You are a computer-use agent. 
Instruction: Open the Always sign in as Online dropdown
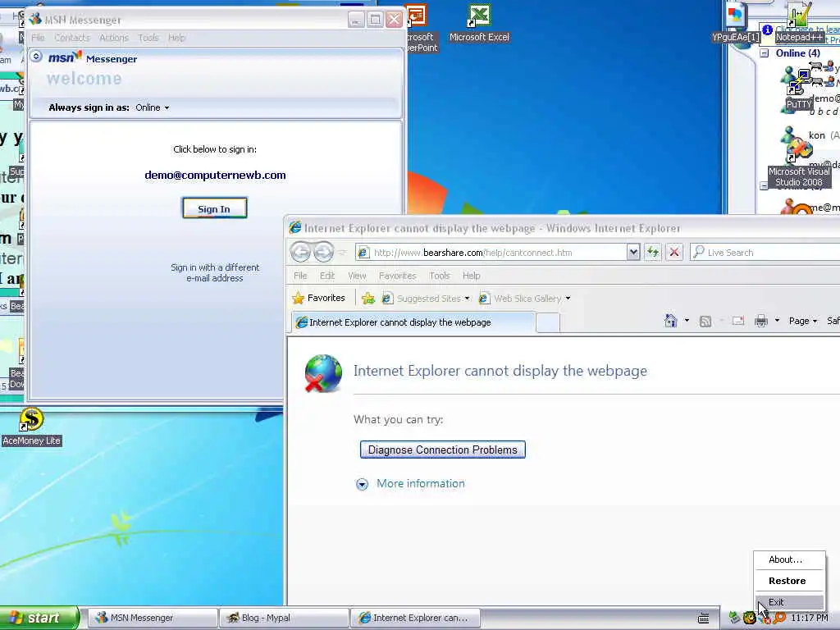(153, 107)
